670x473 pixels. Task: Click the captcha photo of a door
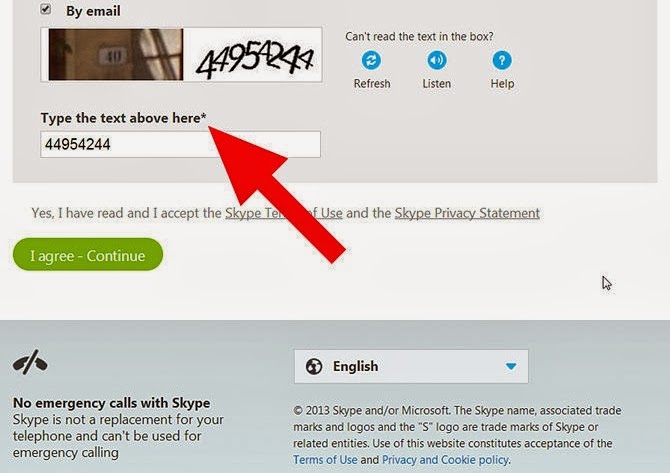pyautogui.click(x=116, y=55)
